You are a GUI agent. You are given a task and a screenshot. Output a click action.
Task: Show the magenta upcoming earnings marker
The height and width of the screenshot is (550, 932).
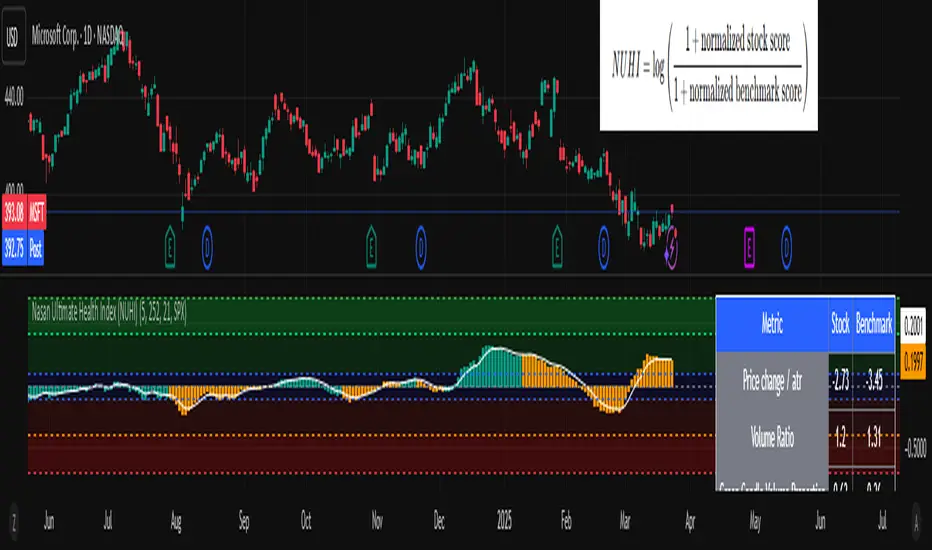point(749,247)
